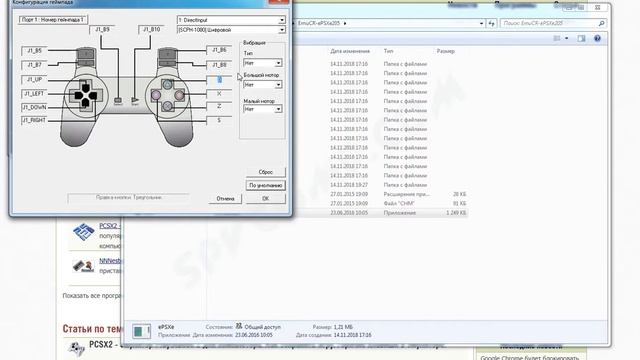The image size is (640, 360).
Task: Click the Сброс button
Action: click(265, 172)
